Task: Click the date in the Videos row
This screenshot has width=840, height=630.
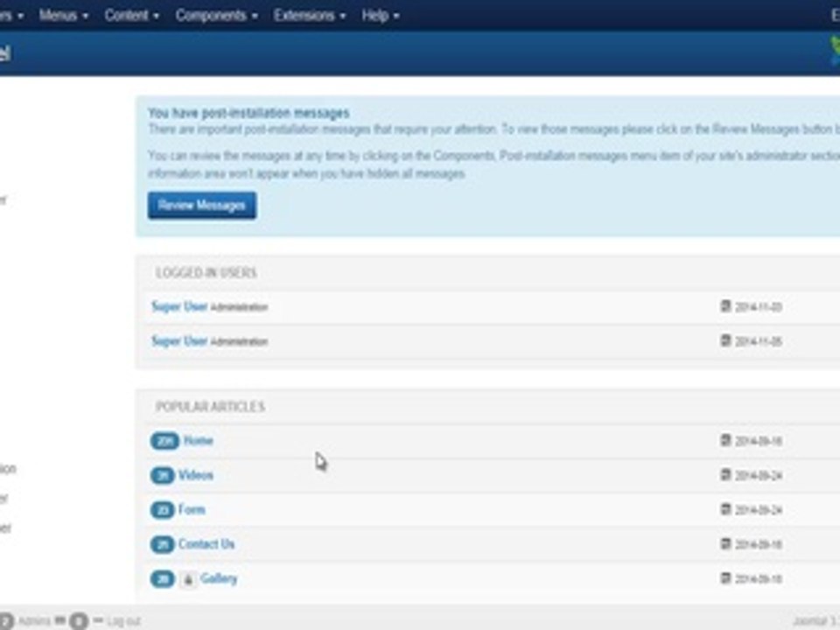Action: tap(758, 476)
